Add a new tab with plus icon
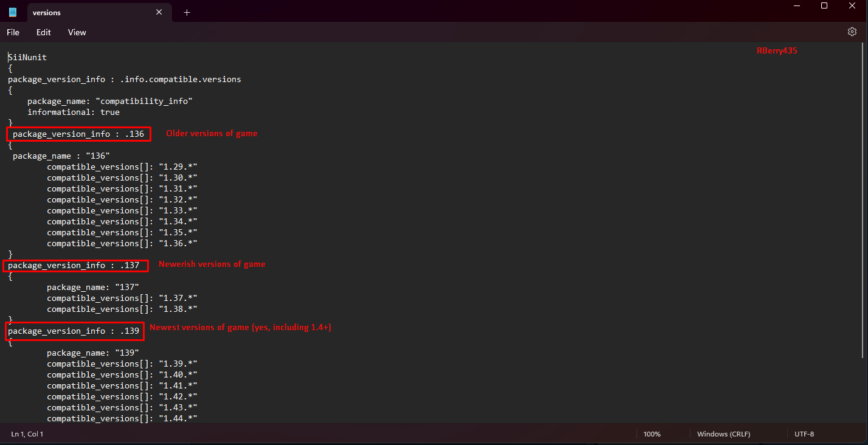This screenshot has width=868, height=445. (187, 12)
